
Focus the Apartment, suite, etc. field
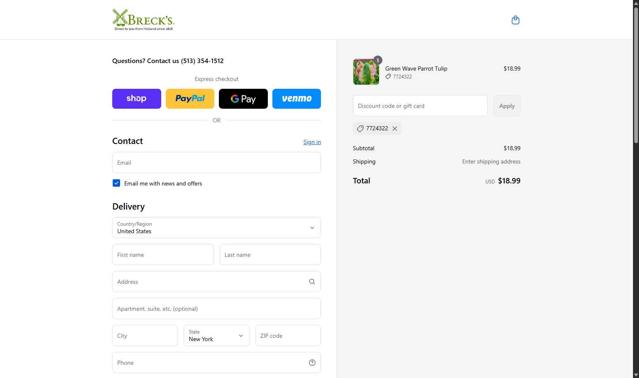point(216,309)
